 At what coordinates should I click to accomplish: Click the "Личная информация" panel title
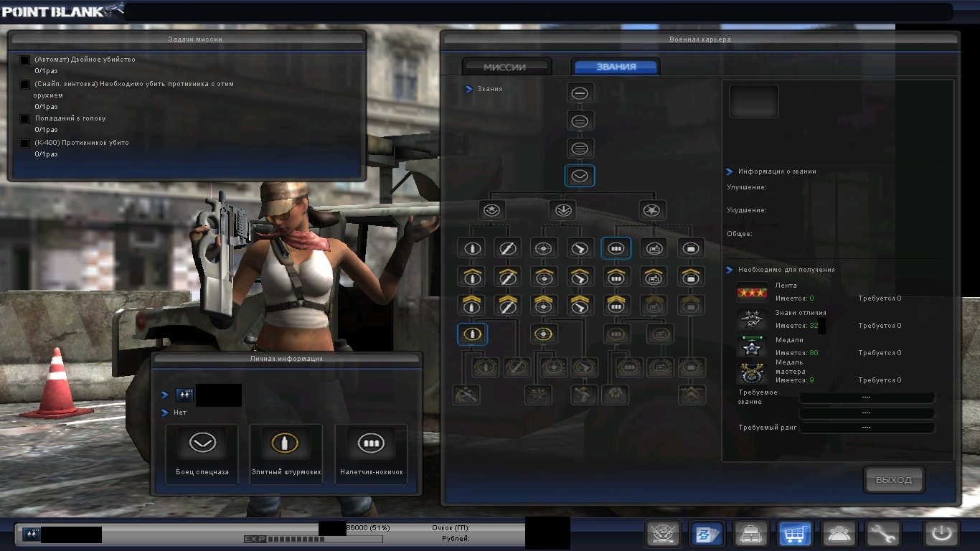286,359
